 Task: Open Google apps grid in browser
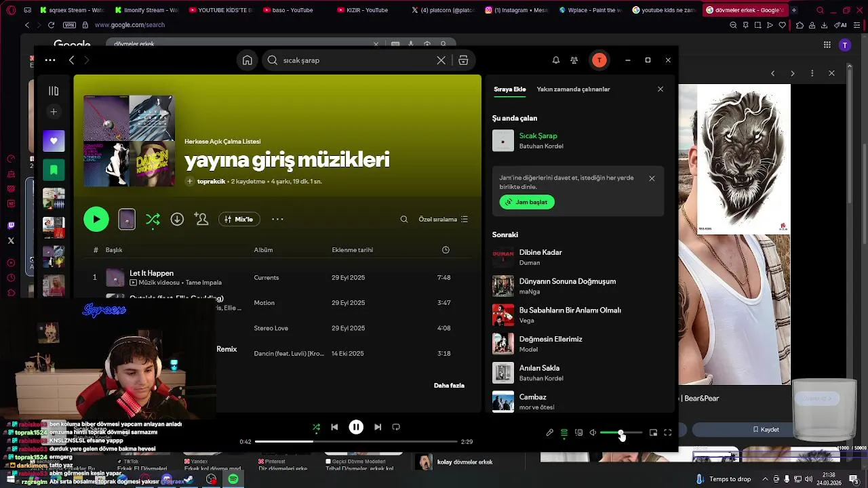tap(827, 45)
